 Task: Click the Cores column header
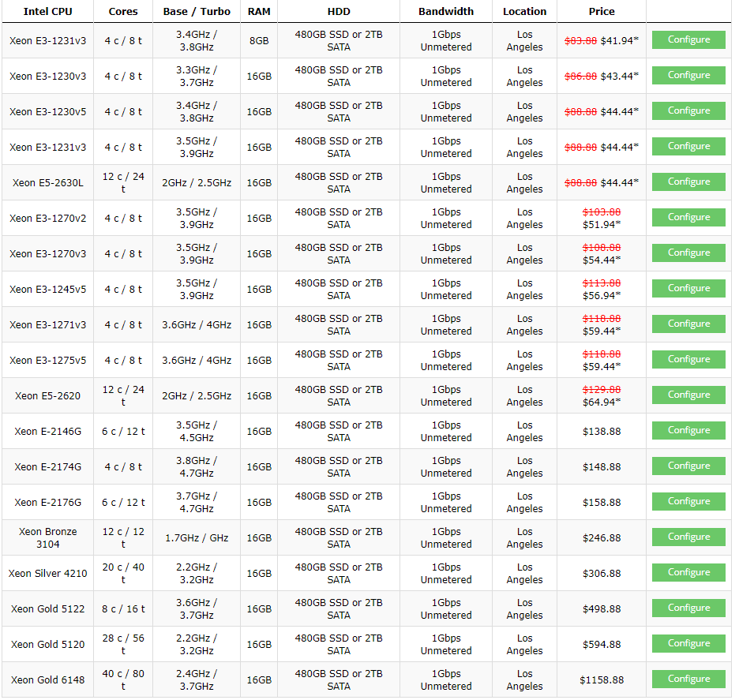[x=123, y=11]
